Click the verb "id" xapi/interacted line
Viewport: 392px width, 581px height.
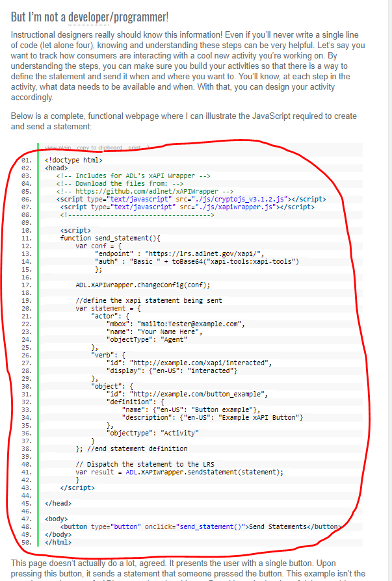[x=189, y=363]
